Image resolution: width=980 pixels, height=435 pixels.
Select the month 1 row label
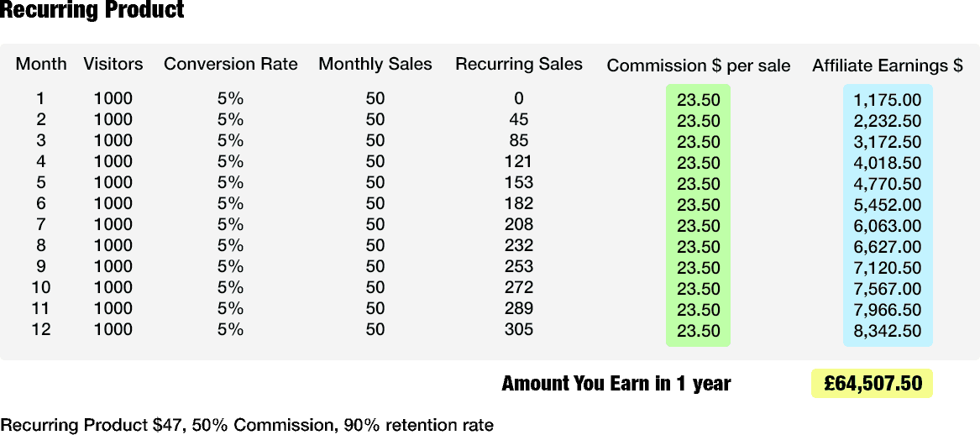40,98
